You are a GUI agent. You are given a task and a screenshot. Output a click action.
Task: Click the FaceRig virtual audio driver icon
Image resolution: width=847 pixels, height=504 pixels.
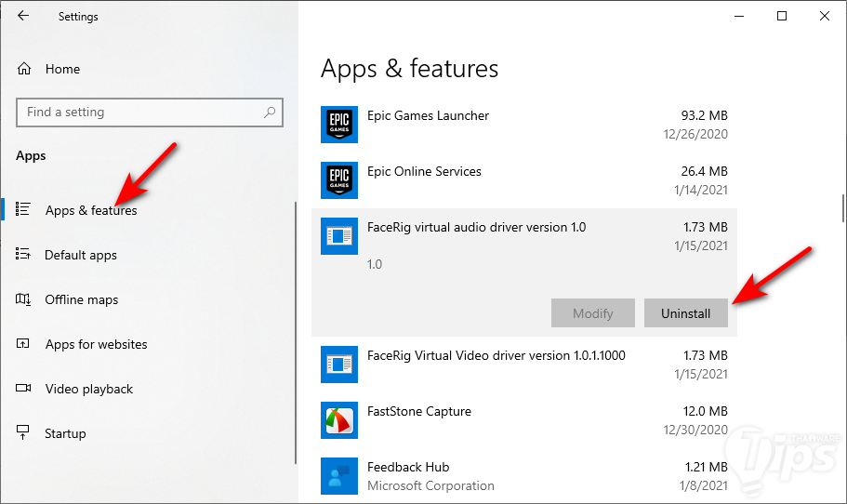click(x=339, y=236)
